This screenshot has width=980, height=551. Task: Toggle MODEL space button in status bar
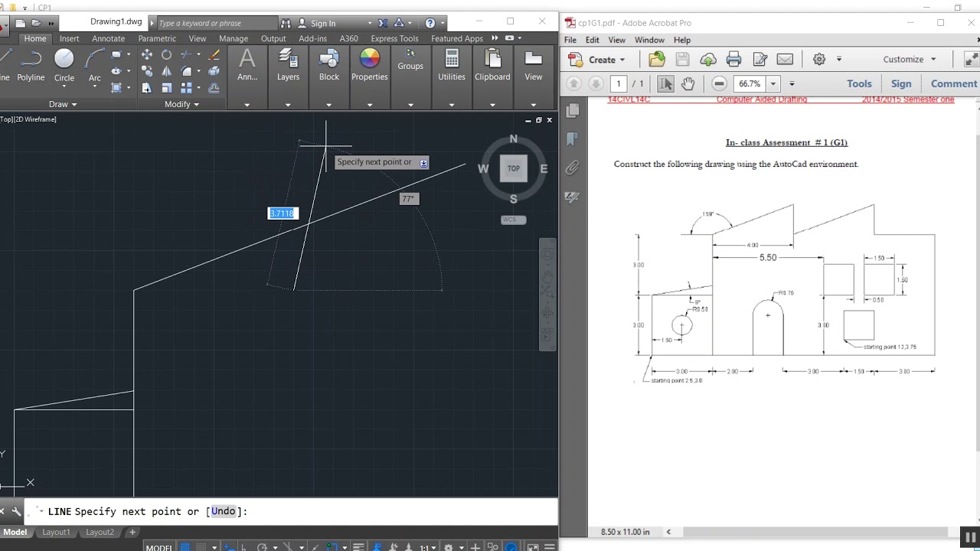pyautogui.click(x=159, y=547)
